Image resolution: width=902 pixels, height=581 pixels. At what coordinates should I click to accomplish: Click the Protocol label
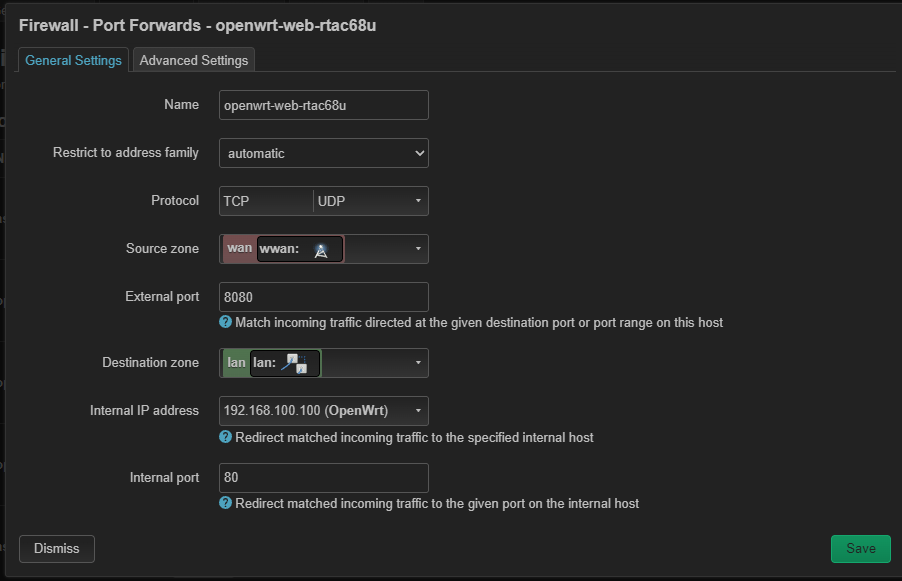tap(175, 200)
